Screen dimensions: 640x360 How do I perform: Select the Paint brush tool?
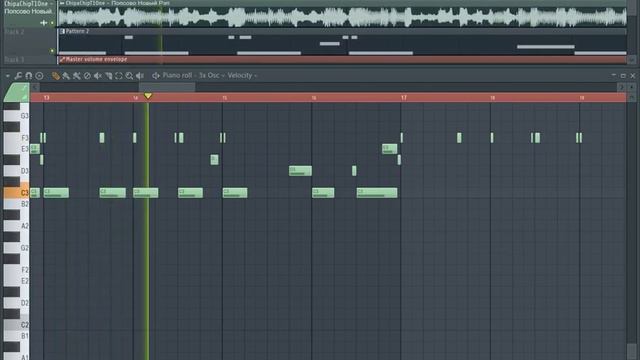[x=66, y=76]
